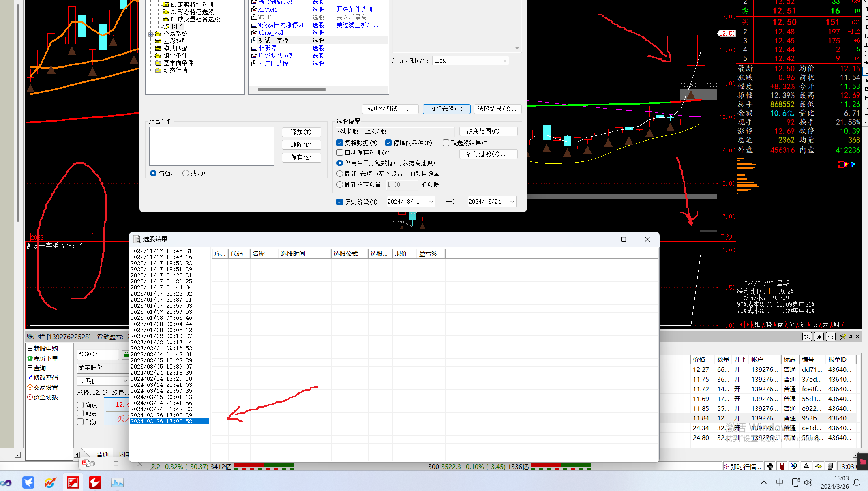The width and height of the screenshot is (868, 491).
Task: Check the 确认 checkbox in order panel
Action: pos(80,405)
